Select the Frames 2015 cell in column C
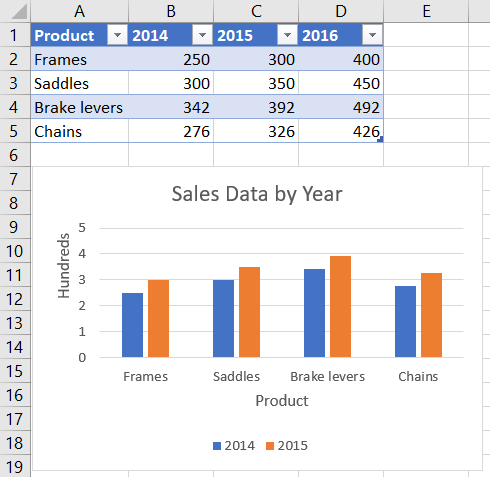The width and height of the screenshot is (490, 477). click(x=256, y=59)
